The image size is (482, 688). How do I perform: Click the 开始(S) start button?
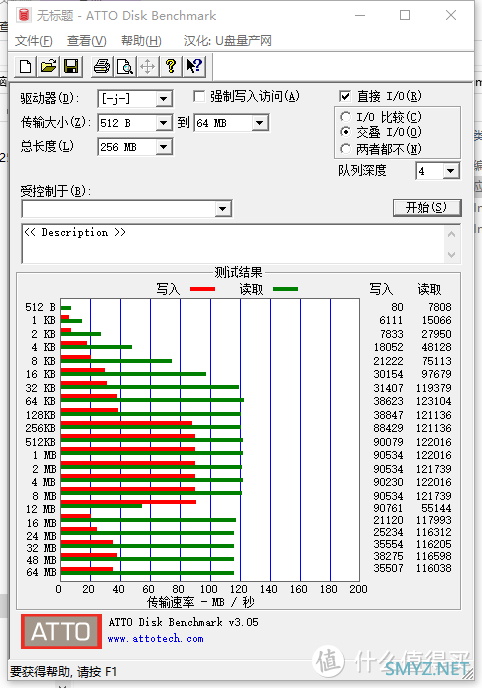[427, 208]
